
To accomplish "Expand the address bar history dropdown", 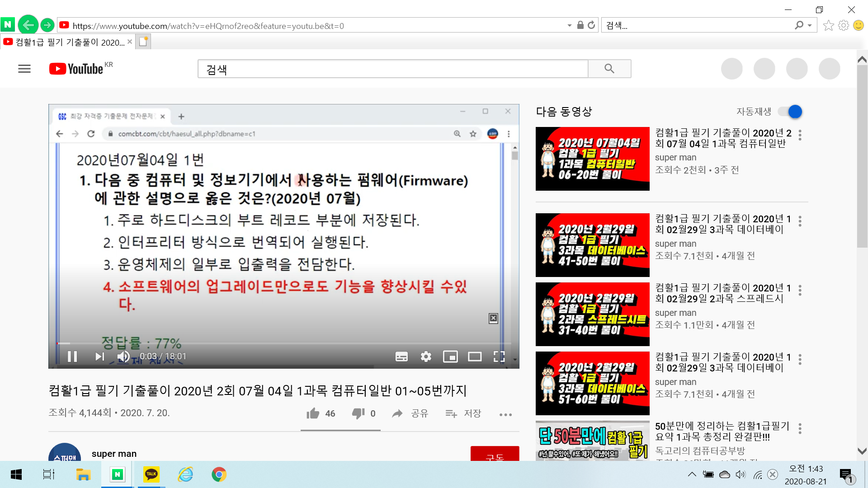I will click(569, 25).
